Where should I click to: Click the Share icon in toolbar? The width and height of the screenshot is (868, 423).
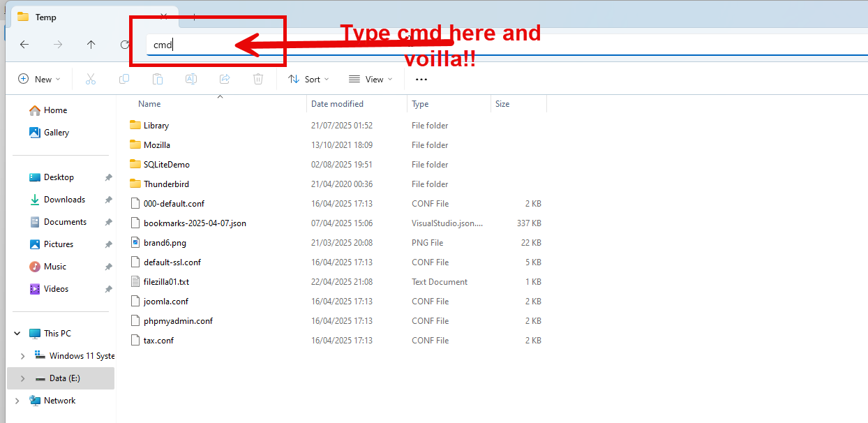point(225,80)
